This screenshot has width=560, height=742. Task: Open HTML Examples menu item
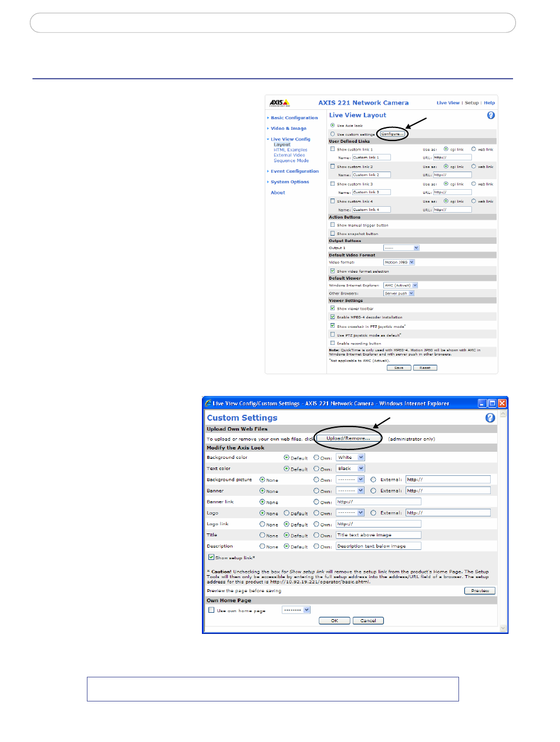pos(291,150)
